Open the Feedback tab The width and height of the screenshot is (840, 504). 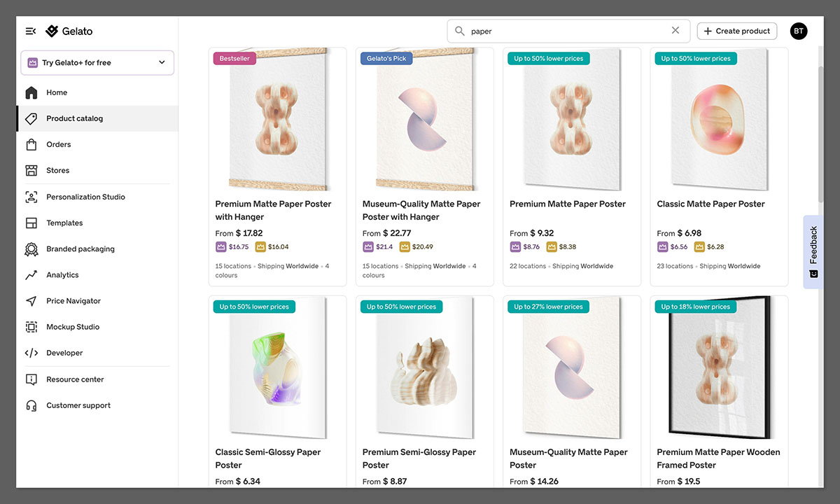[813, 249]
